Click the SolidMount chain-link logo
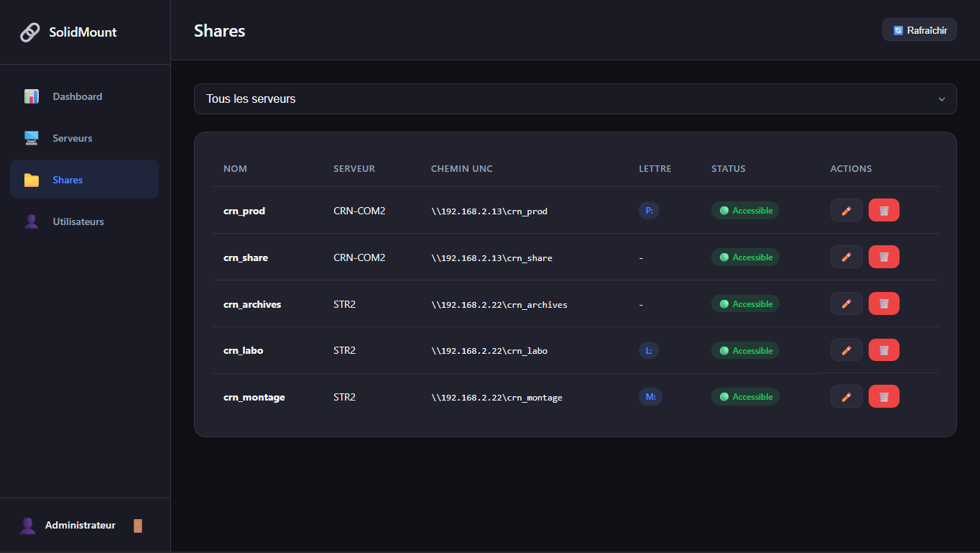The width and height of the screenshot is (980, 553). click(x=30, y=32)
